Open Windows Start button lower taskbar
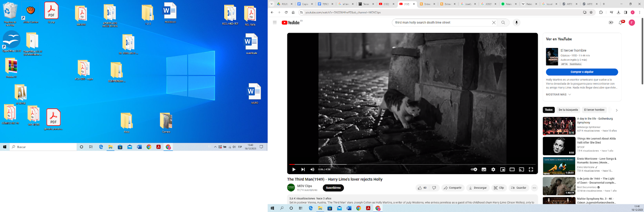Viewport: 644px width, 212px height. (272, 208)
